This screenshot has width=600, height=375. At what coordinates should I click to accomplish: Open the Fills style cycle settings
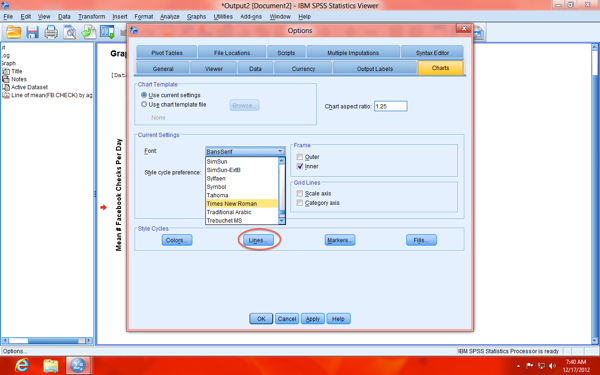click(x=421, y=240)
